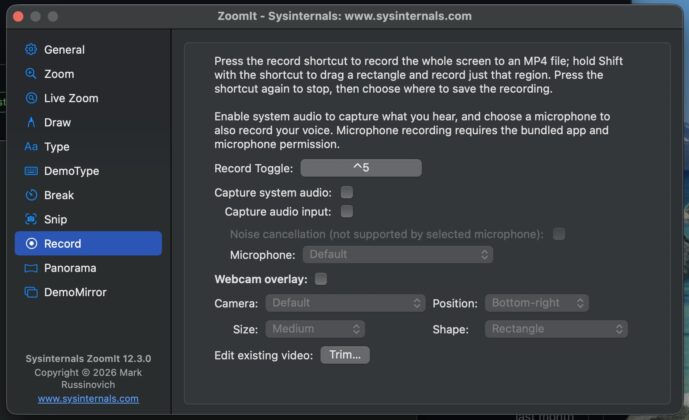This screenshot has height=420, width=689.
Task: Click the Record Toggle shortcut field
Action: 361,168
